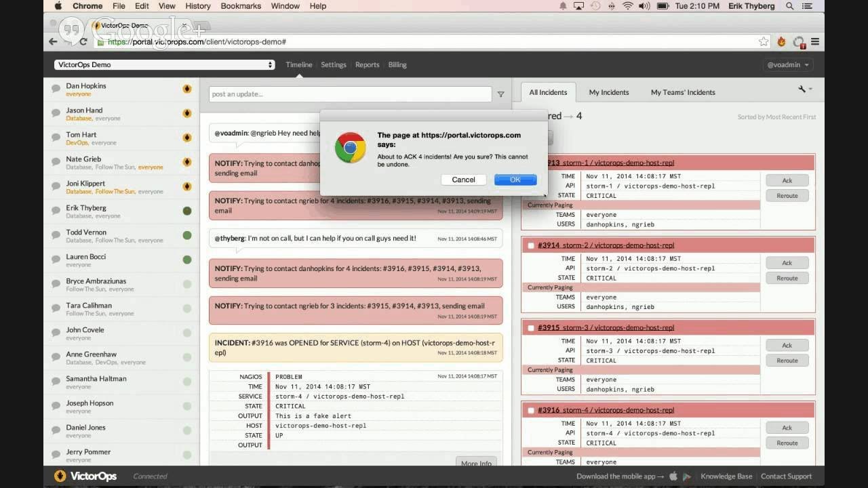Viewport: 868px width, 488px height.
Task: Open chat bubble next to Nate Grieb
Action: coord(56,162)
